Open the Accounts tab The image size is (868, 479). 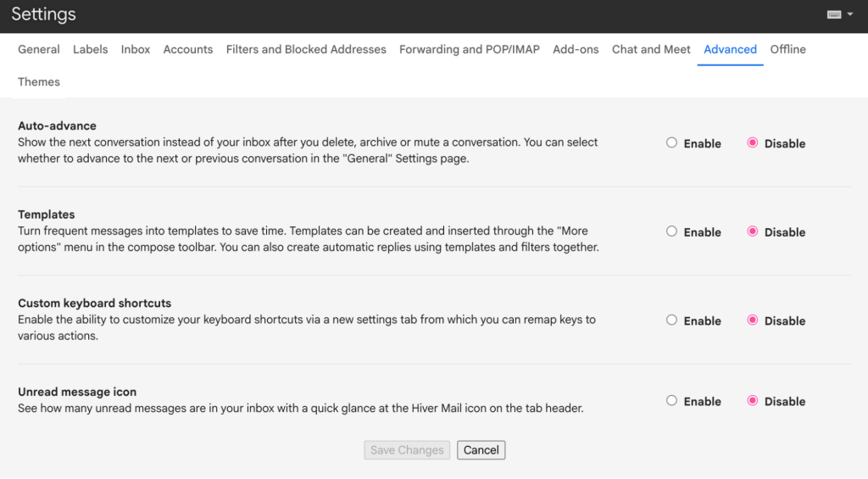[187, 49]
